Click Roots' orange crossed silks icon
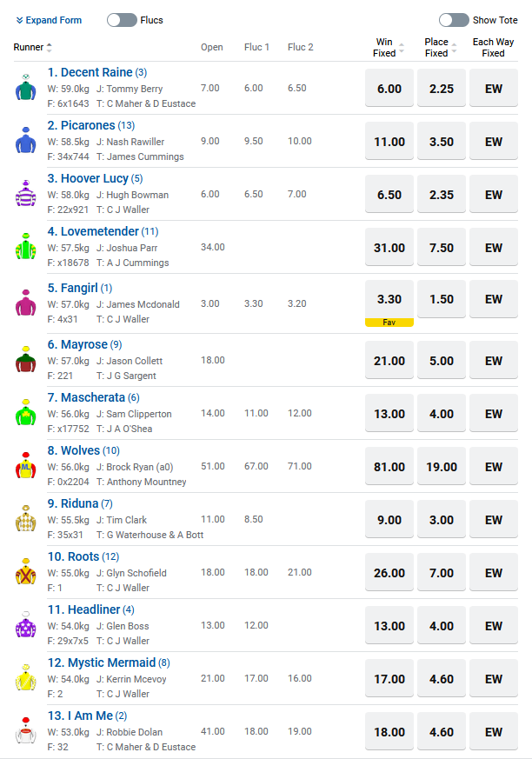The image size is (532, 759). pos(26,572)
